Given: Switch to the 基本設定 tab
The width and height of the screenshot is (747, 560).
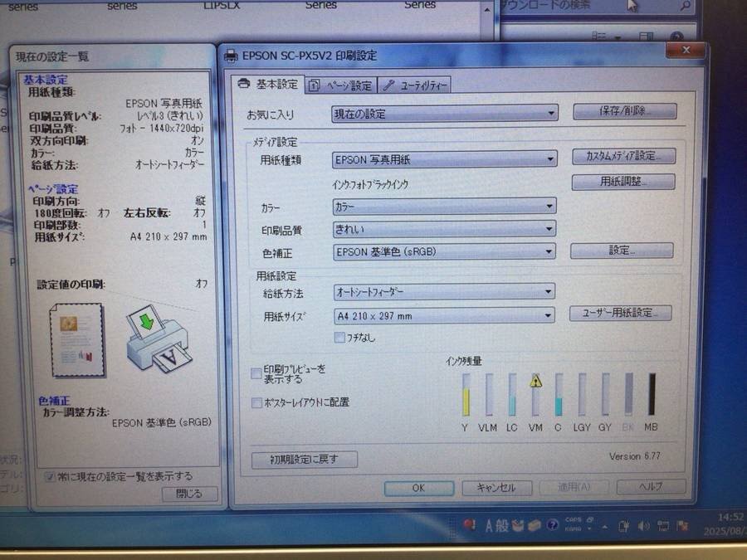Looking at the screenshot, I should tap(268, 85).
